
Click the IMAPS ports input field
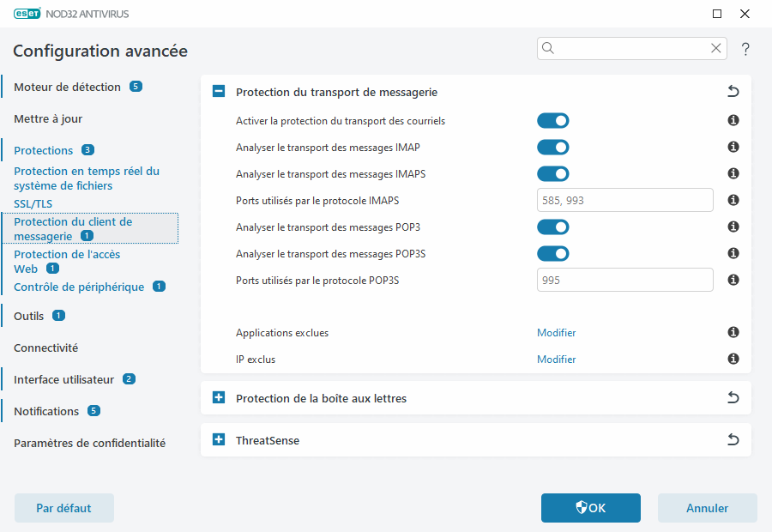624,200
